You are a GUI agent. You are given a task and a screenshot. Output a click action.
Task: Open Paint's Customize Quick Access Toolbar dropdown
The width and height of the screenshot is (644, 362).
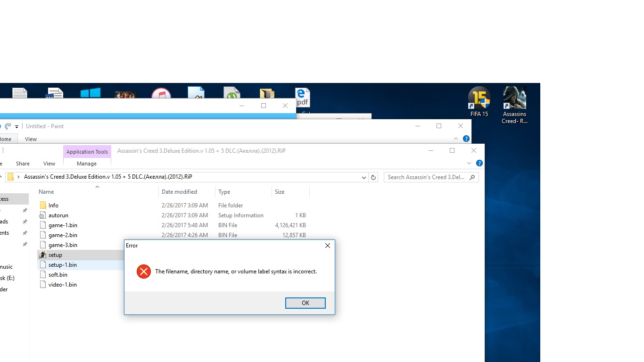click(x=17, y=126)
